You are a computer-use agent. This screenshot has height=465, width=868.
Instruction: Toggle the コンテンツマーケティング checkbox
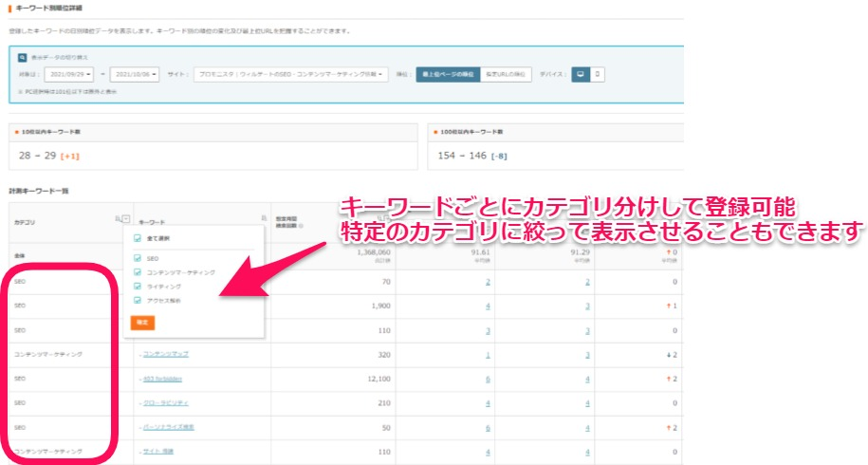(x=139, y=272)
